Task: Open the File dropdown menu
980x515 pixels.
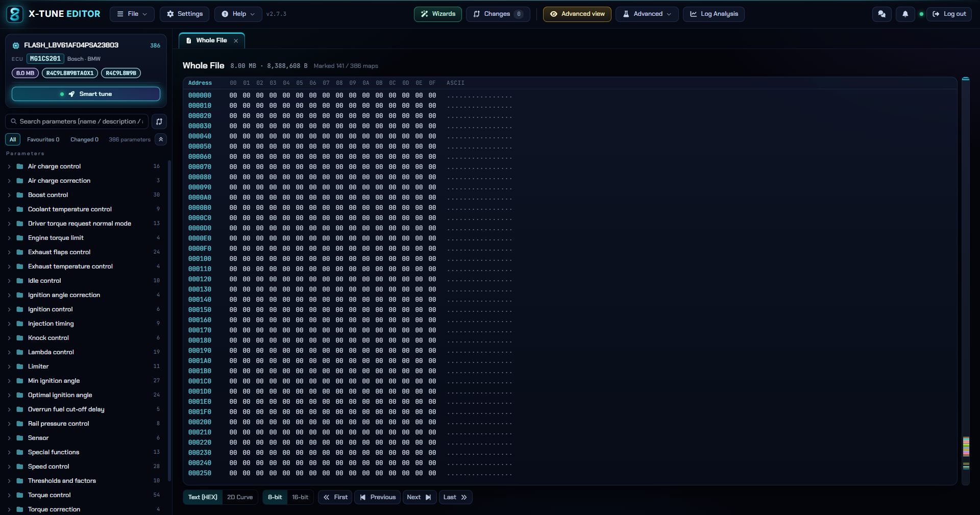Action: 133,14
